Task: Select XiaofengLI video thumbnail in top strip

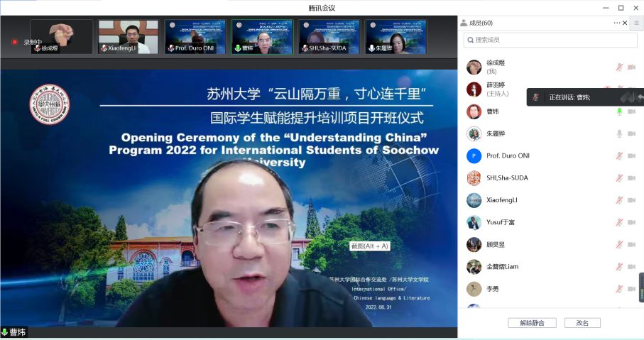Action: (x=129, y=37)
